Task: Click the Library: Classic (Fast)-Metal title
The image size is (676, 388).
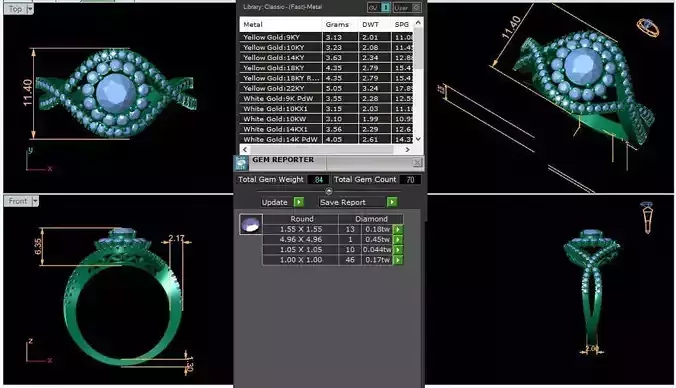Action: point(282,7)
